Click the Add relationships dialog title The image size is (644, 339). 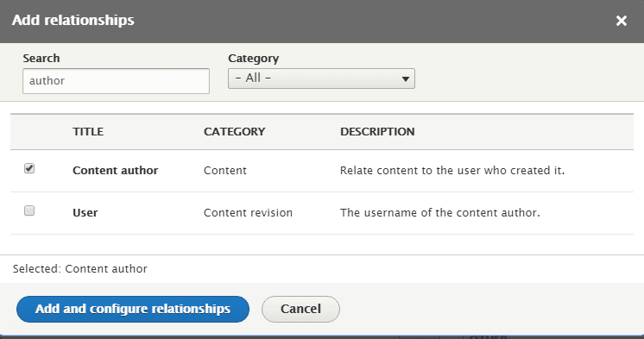[x=73, y=20]
